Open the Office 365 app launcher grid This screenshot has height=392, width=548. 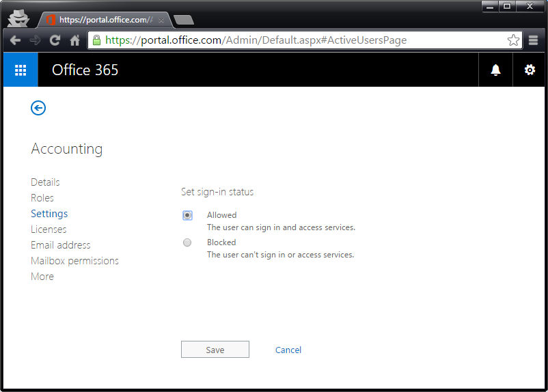coord(20,70)
